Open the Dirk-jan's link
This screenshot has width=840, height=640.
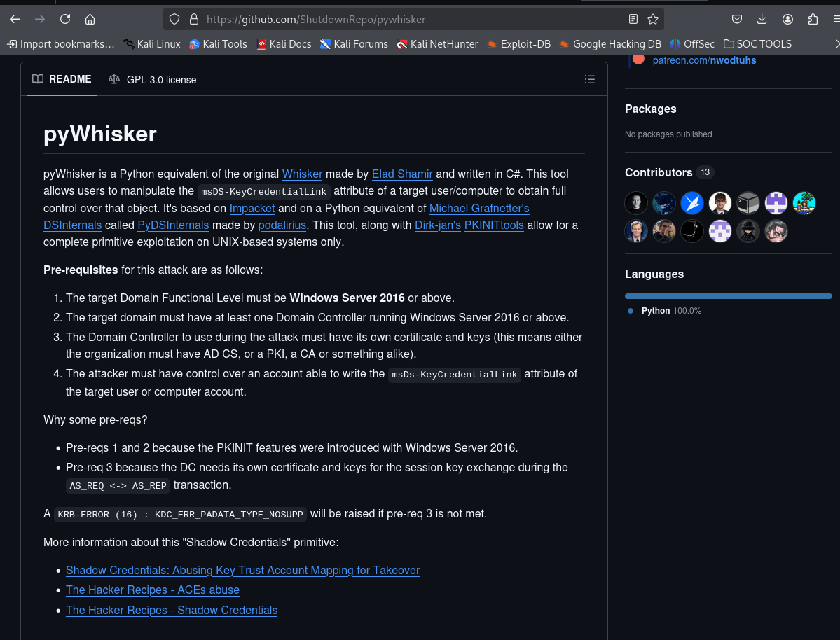click(x=438, y=225)
